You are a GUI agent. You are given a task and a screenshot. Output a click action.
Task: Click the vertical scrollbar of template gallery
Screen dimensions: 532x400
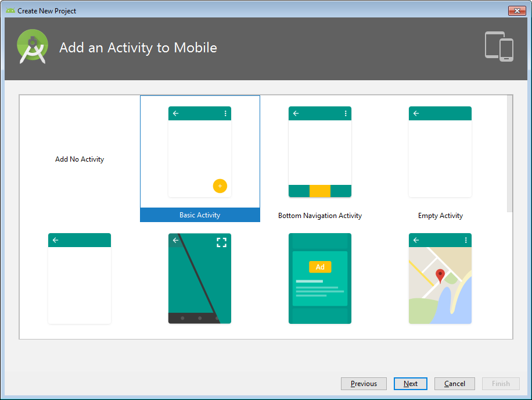coord(509,154)
